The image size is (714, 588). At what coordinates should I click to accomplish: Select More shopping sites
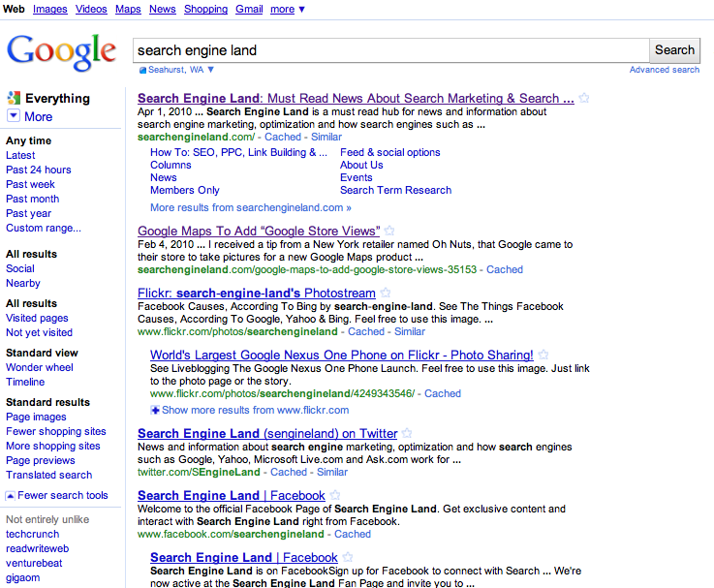[x=53, y=446]
